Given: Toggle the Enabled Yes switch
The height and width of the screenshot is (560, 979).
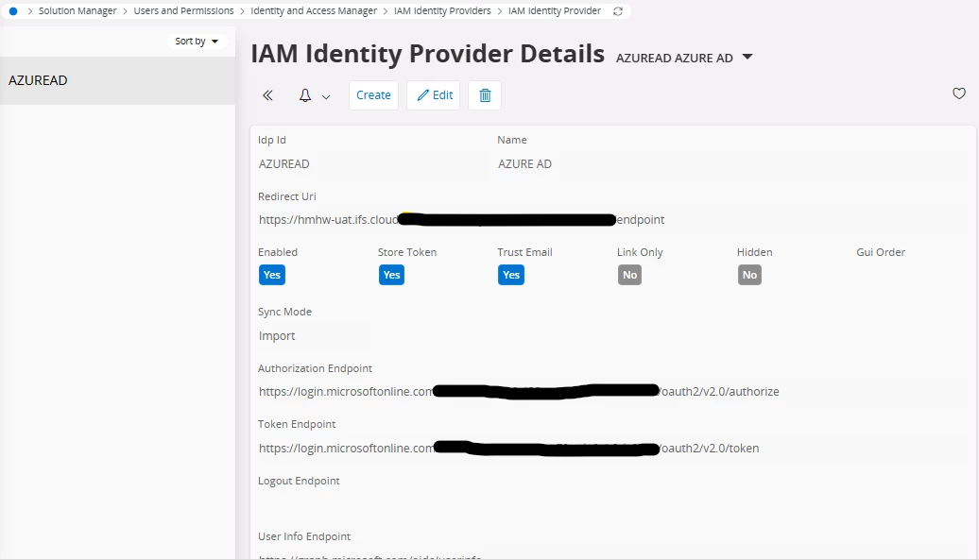Looking at the screenshot, I should click(272, 275).
